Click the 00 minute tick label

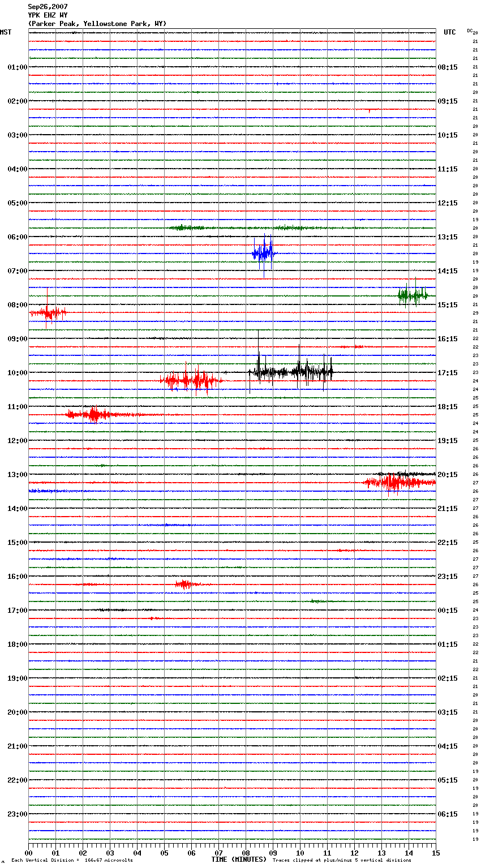(x=28, y=853)
